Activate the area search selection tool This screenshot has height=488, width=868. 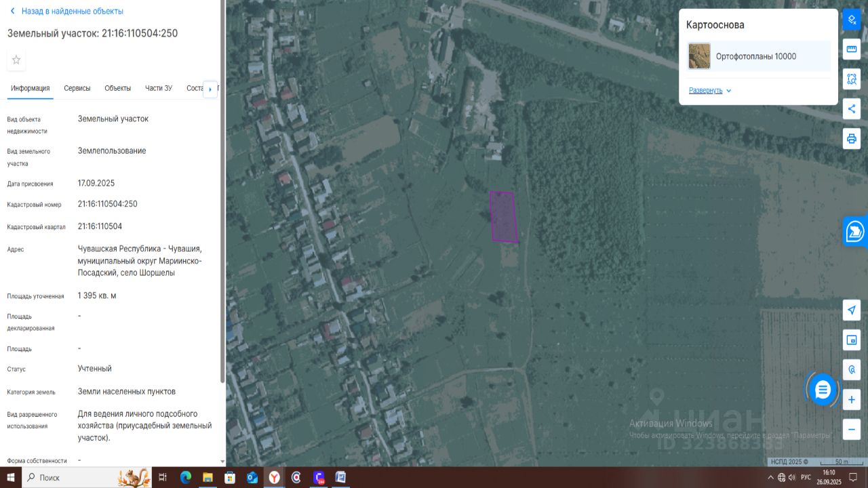pyautogui.click(x=852, y=79)
